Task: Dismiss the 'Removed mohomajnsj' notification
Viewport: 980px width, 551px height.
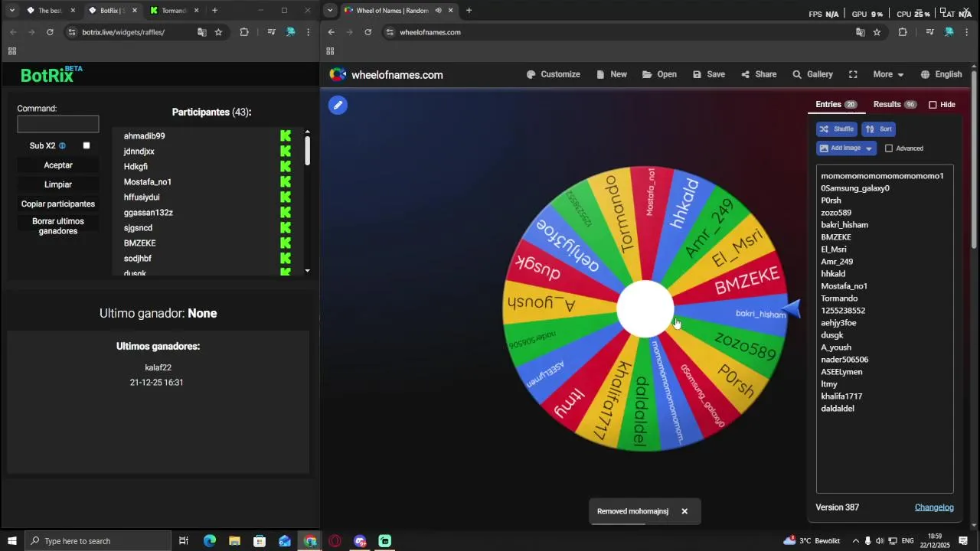Action: (684, 511)
